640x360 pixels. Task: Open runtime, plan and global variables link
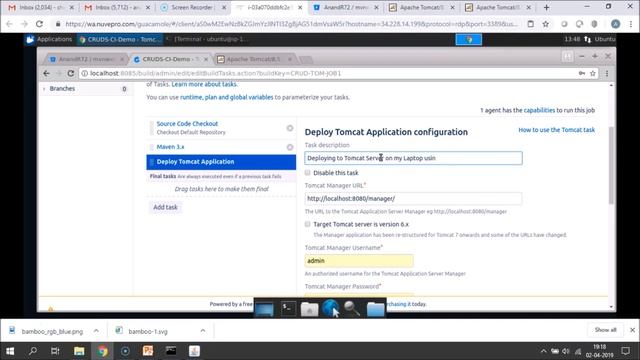tap(227, 98)
